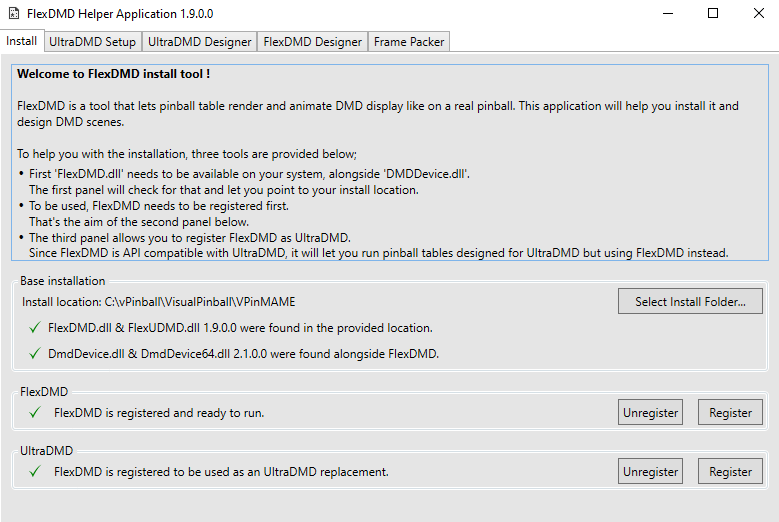Click the Select Install Folder button
The width and height of the screenshot is (779, 522).
click(x=690, y=301)
